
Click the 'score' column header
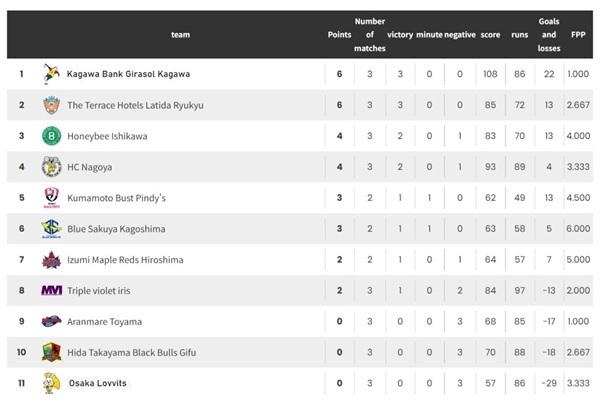[490, 34]
